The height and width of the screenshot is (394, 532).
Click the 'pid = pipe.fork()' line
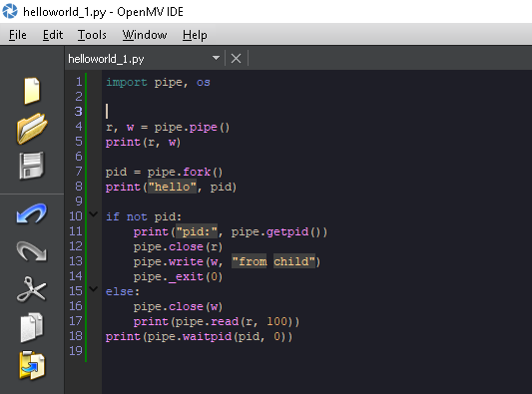(x=164, y=173)
